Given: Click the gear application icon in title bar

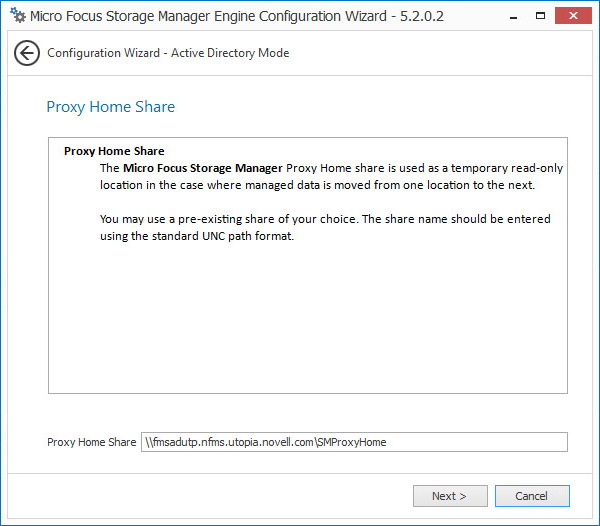Looking at the screenshot, I should (16, 16).
